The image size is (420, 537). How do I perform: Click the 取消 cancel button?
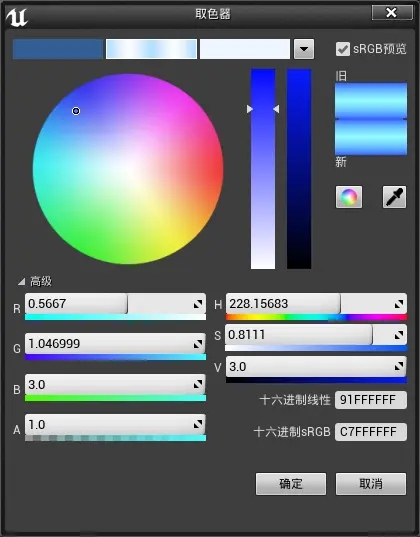click(371, 484)
